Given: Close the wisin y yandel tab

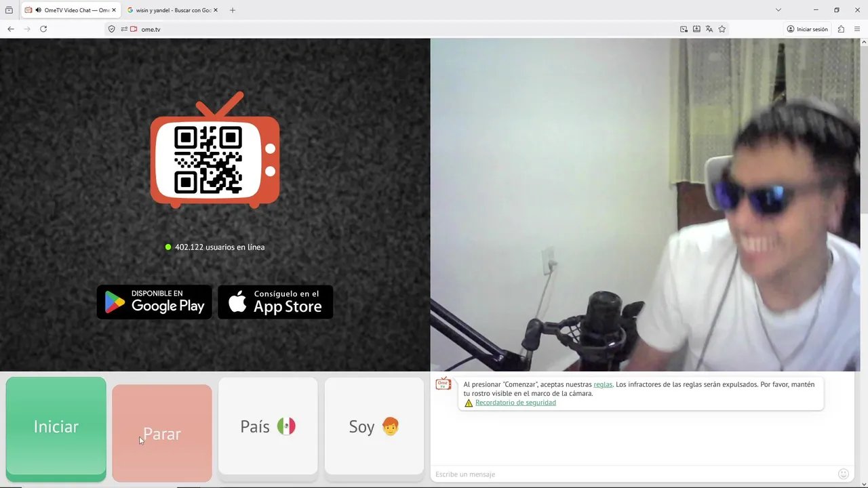Looking at the screenshot, I should (216, 10).
